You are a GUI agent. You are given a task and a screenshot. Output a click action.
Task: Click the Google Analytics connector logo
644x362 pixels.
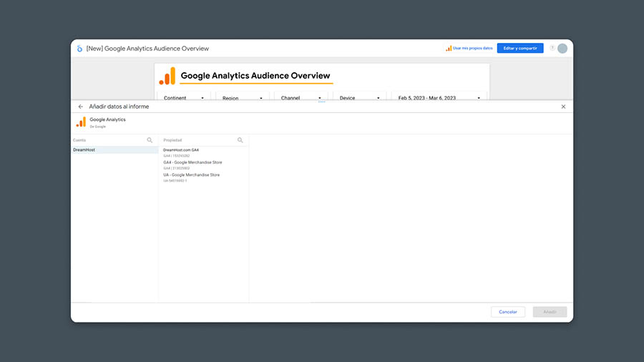tap(82, 122)
